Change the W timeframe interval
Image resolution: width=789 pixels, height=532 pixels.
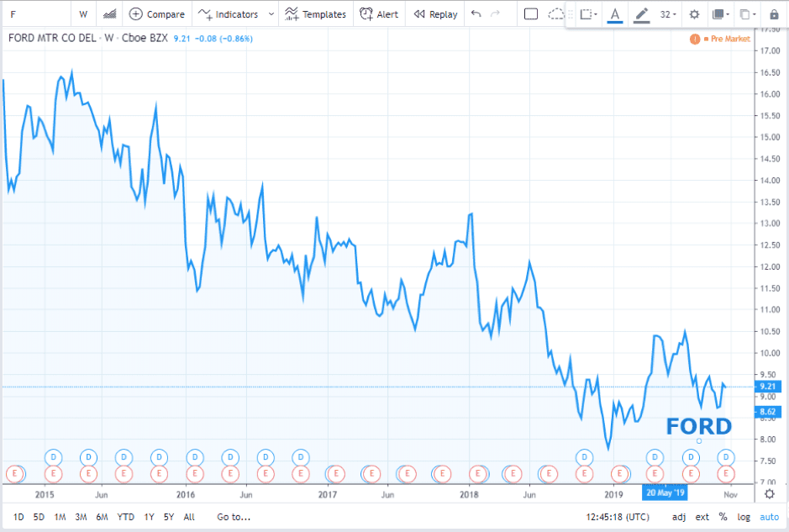pyautogui.click(x=83, y=14)
